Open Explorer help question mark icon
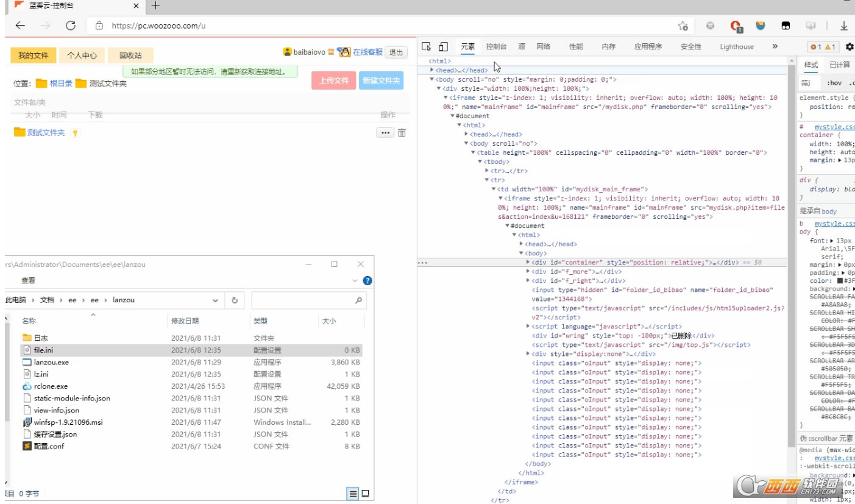This screenshot has width=855, height=504. (367, 281)
